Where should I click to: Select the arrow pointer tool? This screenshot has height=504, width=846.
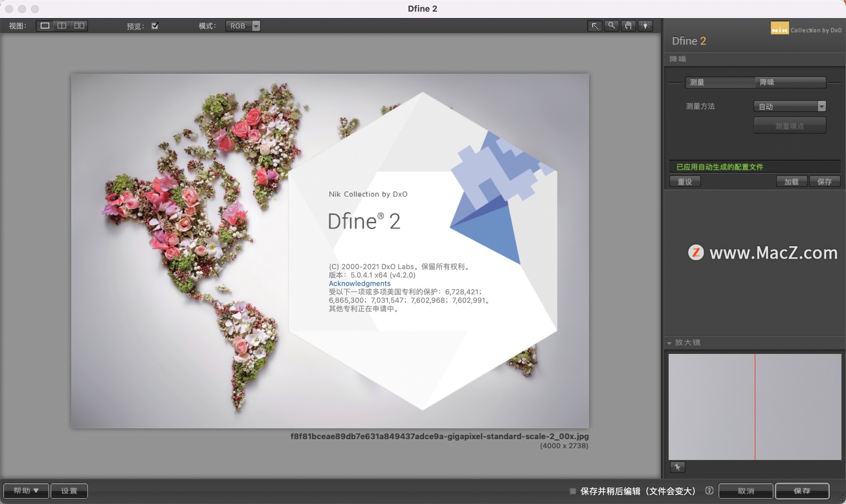coord(595,26)
